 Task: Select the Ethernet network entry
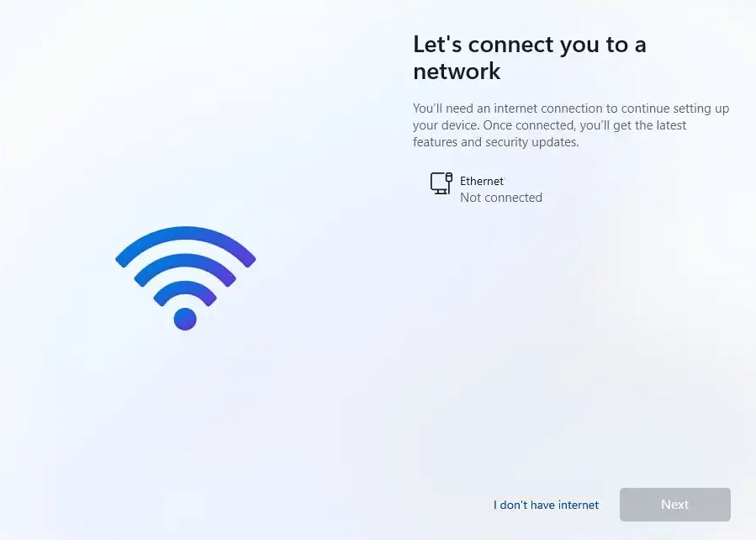[x=486, y=188]
